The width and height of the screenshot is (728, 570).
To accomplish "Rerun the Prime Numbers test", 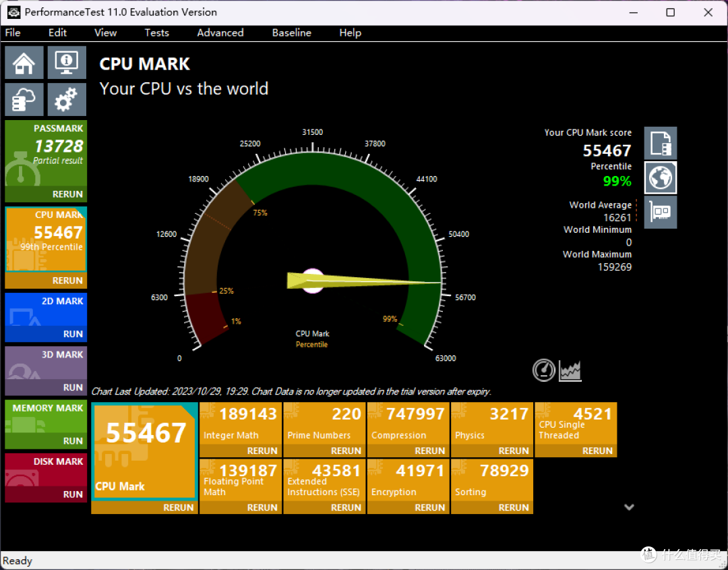I will click(x=324, y=451).
